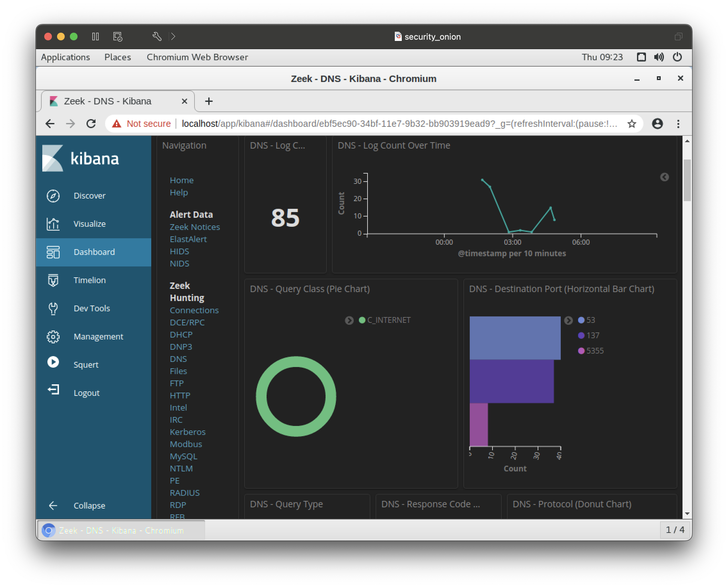Click the Logout door icon
Screen dimensions: 728x588
[53, 390]
